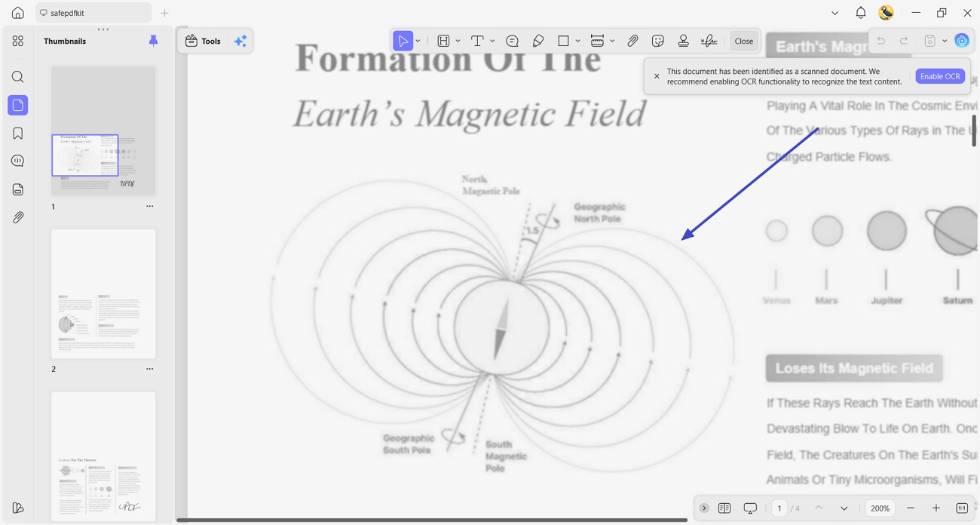Open the UPDF AI assistant round icon
The height and width of the screenshot is (525, 980).
pyautogui.click(x=962, y=41)
